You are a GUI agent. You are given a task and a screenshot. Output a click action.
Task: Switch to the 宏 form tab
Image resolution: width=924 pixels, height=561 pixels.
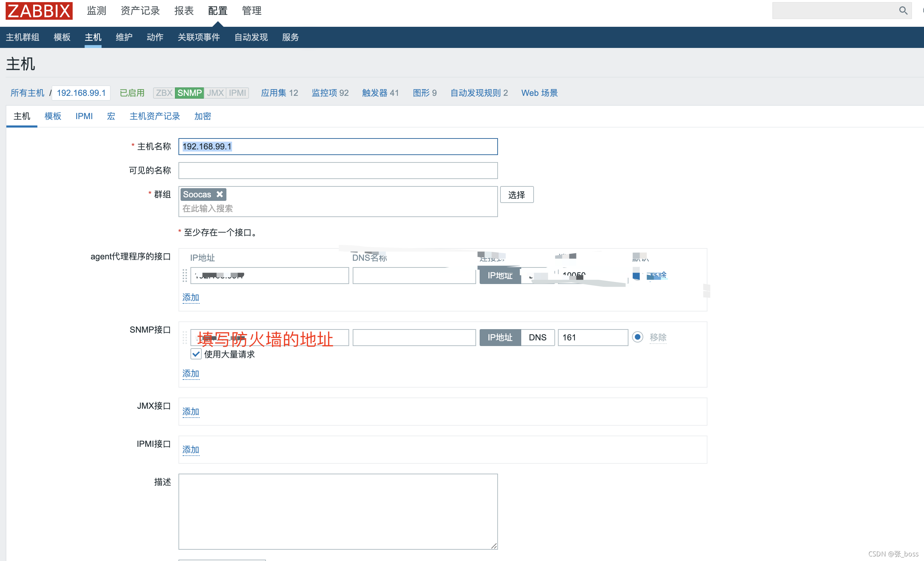pos(111,116)
